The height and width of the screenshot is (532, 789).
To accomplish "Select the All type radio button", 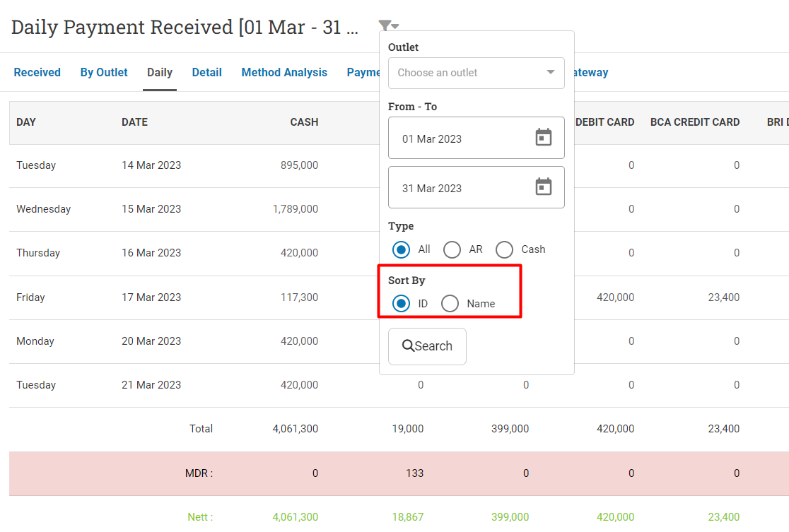I will coord(401,249).
